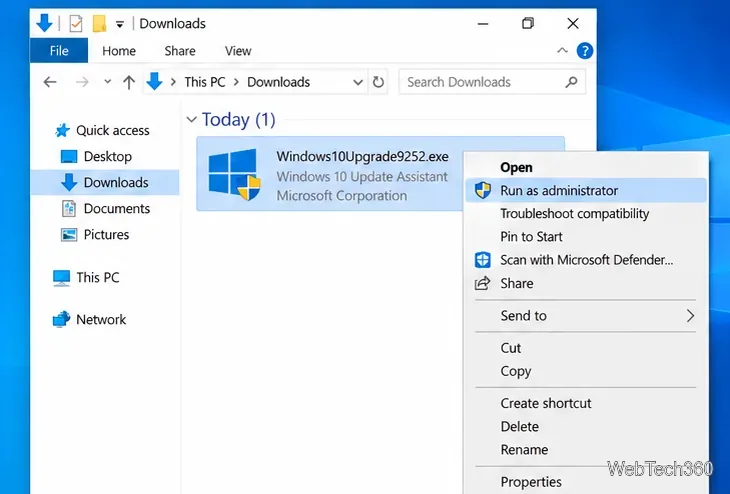Click the shield icon beside Run as administrator
Image resolution: width=730 pixels, height=494 pixels.
(483, 190)
